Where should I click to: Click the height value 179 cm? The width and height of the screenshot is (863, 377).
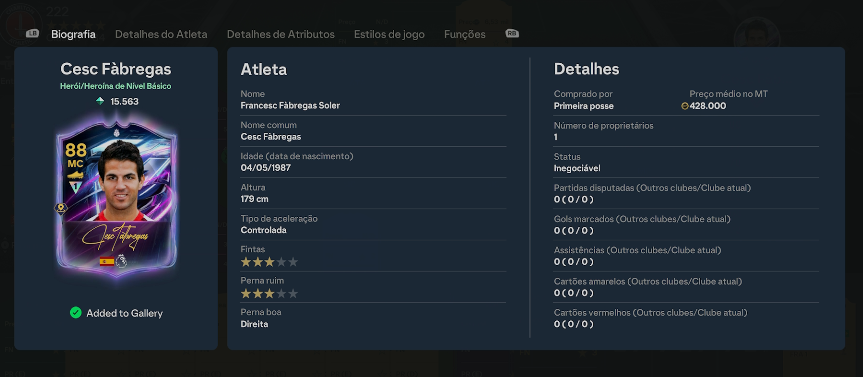(254, 199)
